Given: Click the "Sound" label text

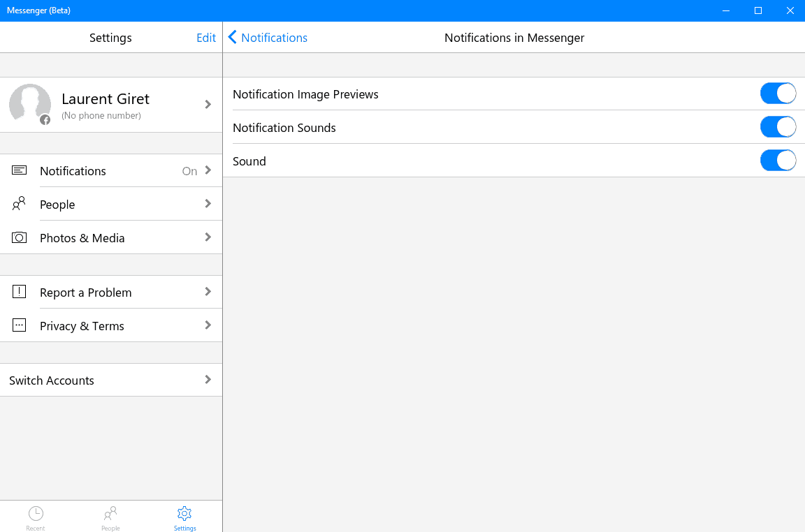Looking at the screenshot, I should click(x=249, y=161).
